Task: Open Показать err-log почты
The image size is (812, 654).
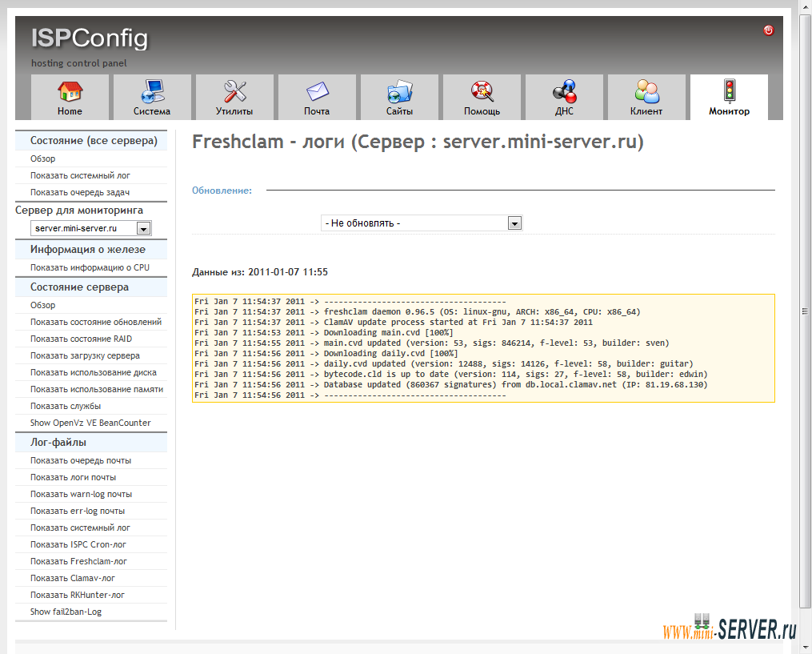Action: coord(78,511)
